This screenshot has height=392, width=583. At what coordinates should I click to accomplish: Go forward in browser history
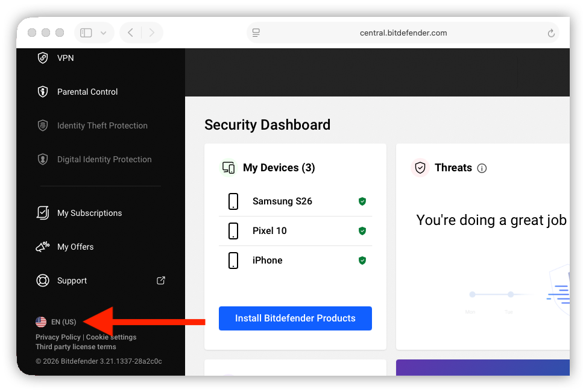(x=152, y=33)
